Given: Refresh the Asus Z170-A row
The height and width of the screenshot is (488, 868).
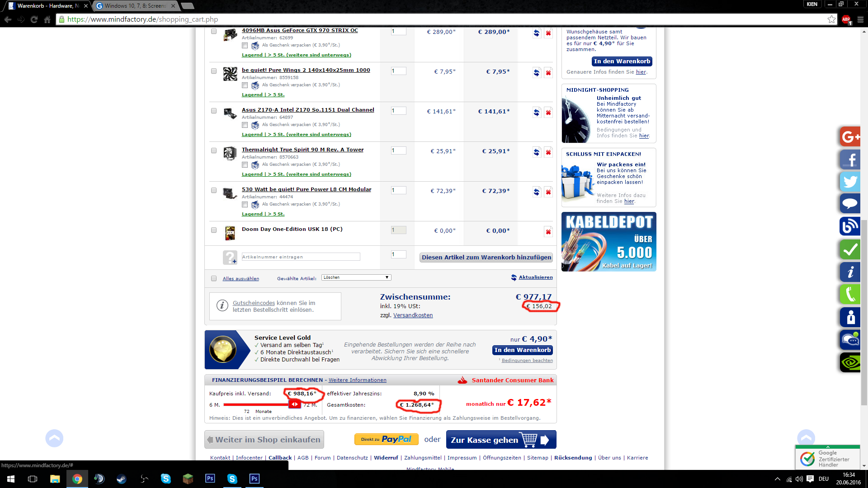Looking at the screenshot, I should pos(536,113).
